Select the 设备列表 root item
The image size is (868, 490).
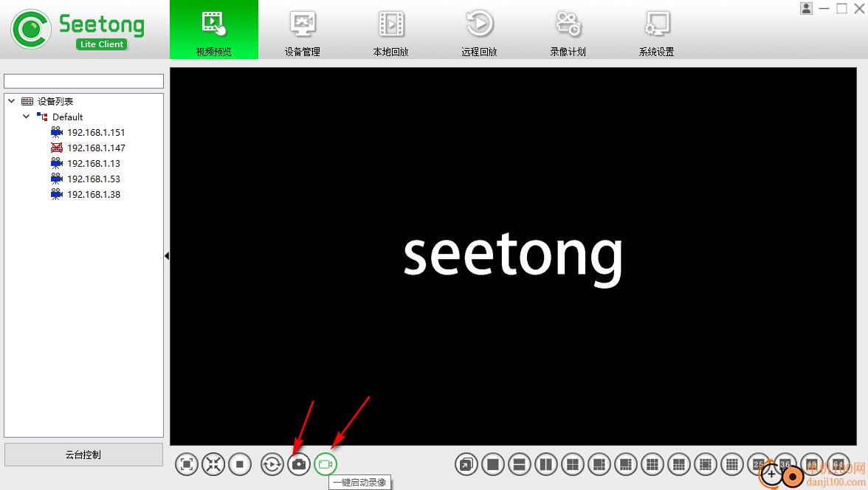55,101
